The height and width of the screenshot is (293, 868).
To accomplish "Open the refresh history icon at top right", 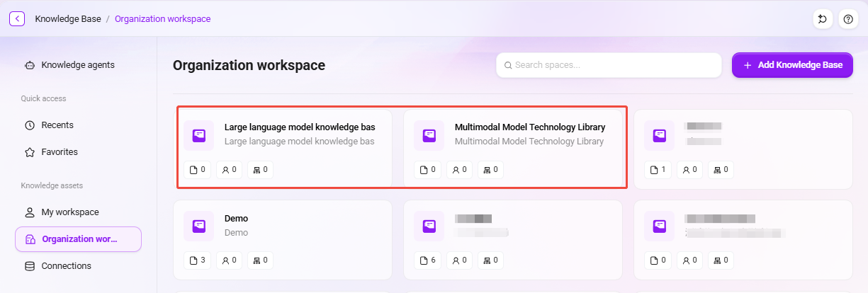I will [823, 19].
